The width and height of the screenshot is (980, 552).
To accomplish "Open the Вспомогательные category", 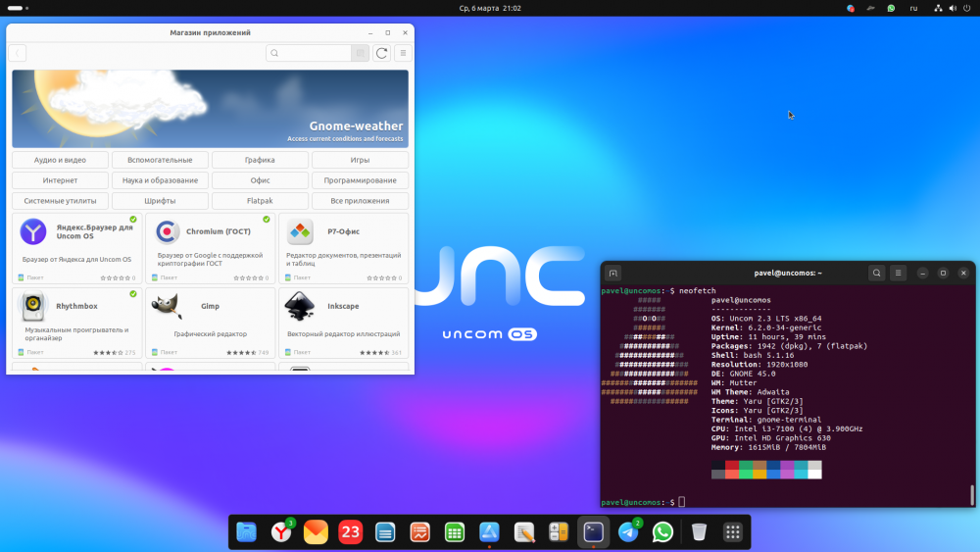I will pyautogui.click(x=160, y=160).
